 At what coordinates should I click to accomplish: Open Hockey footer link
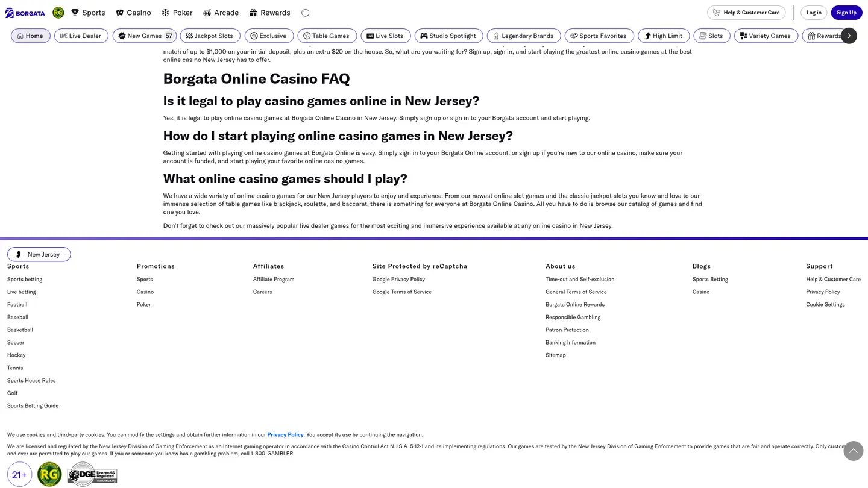16,355
